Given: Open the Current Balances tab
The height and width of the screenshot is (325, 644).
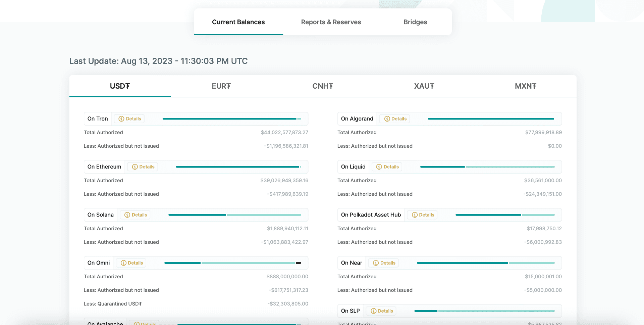Looking at the screenshot, I should (x=238, y=22).
